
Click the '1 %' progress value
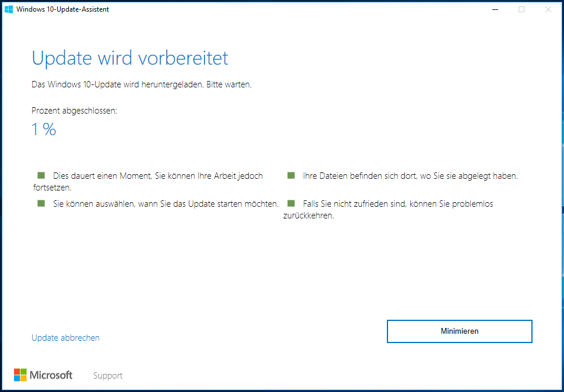[44, 129]
